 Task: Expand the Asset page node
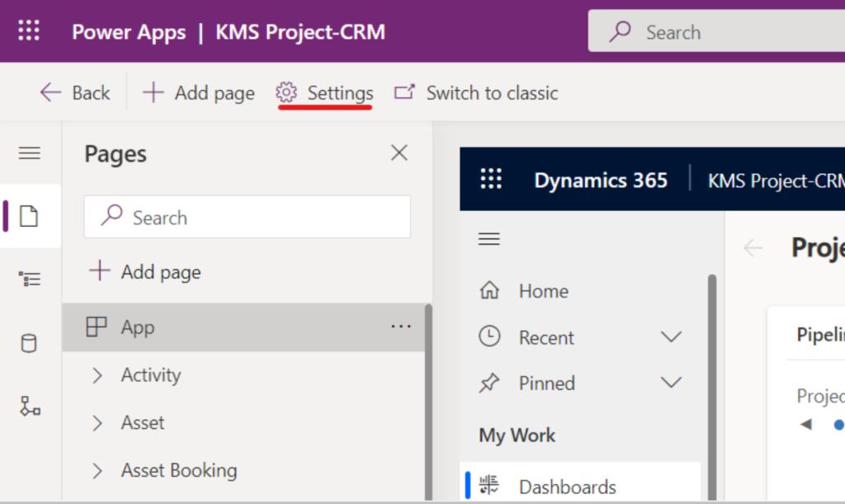(97, 423)
